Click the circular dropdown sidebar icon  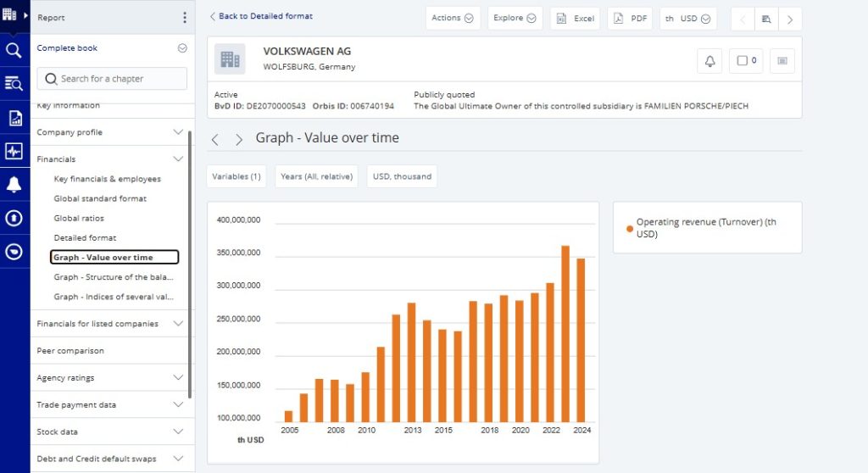point(14,252)
